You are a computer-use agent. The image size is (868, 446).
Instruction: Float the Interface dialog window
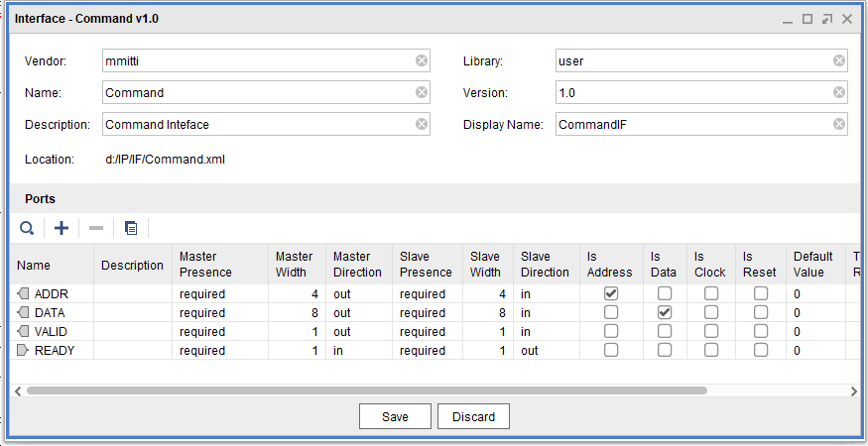pyautogui.click(x=827, y=19)
